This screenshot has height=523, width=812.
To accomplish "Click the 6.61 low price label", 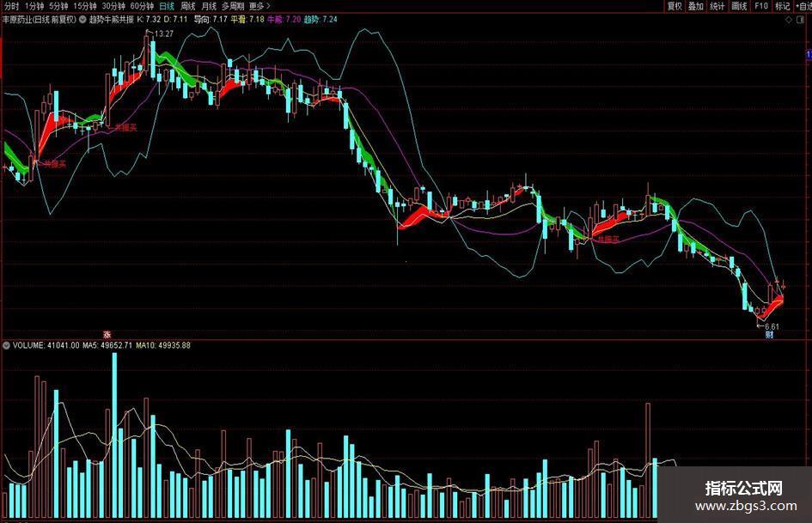I will click(772, 326).
